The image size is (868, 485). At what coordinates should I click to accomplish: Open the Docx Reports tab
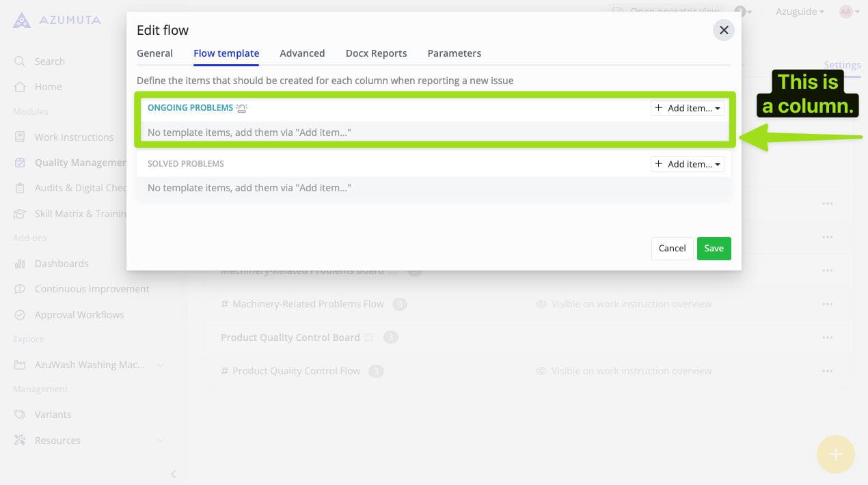pyautogui.click(x=376, y=53)
